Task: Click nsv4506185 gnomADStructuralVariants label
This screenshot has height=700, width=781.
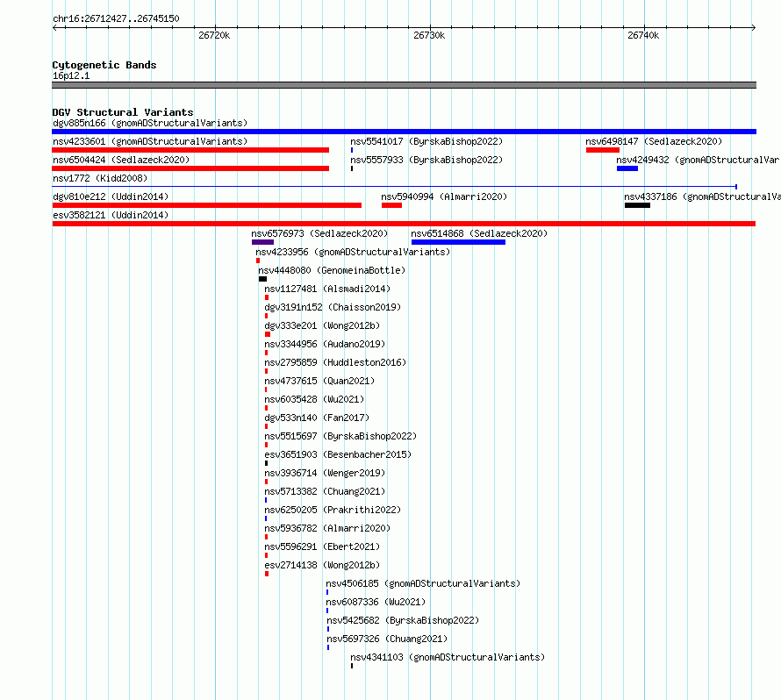Action: click(423, 583)
